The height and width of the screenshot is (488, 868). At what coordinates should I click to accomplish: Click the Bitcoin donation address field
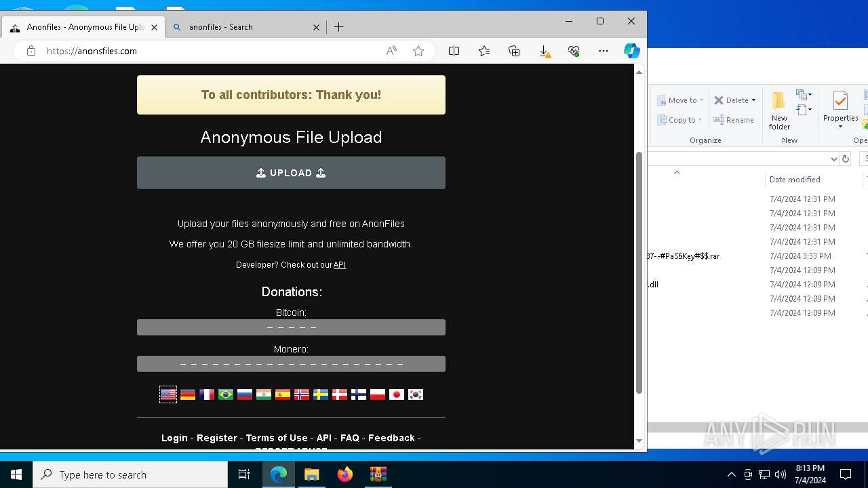tap(291, 327)
